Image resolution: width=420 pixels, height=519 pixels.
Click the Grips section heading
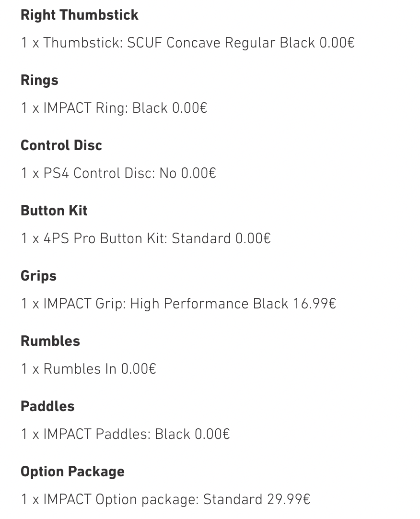point(38,276)
